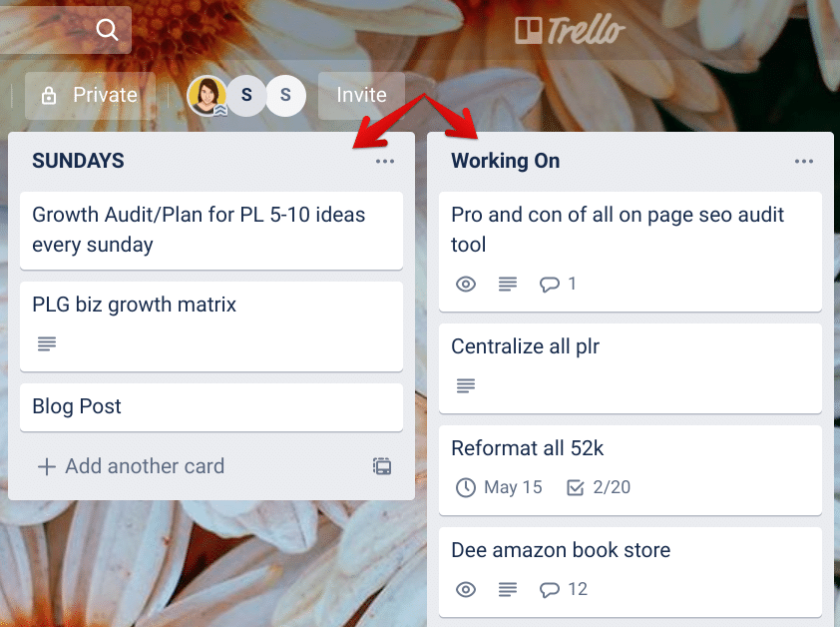Image resolution: width=840 pixels, height=627 pixels.
Task: Click the search magnifier icon
Action: click(107, 30)
